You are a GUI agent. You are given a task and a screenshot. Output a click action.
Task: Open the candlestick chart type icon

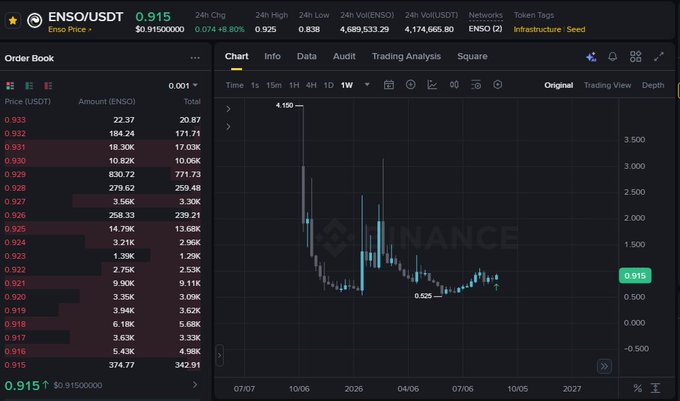tap(454, 85)
